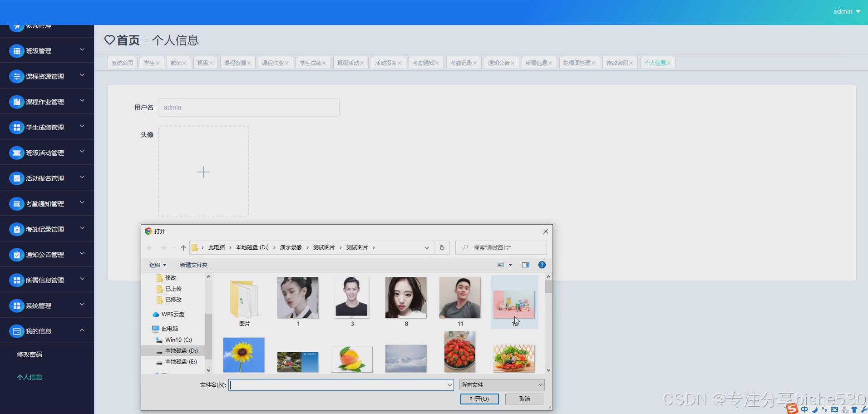The image size is (868, 414).
Task: Click the file list vertical scrollbar thumb
Action: (x=548, y=287)
